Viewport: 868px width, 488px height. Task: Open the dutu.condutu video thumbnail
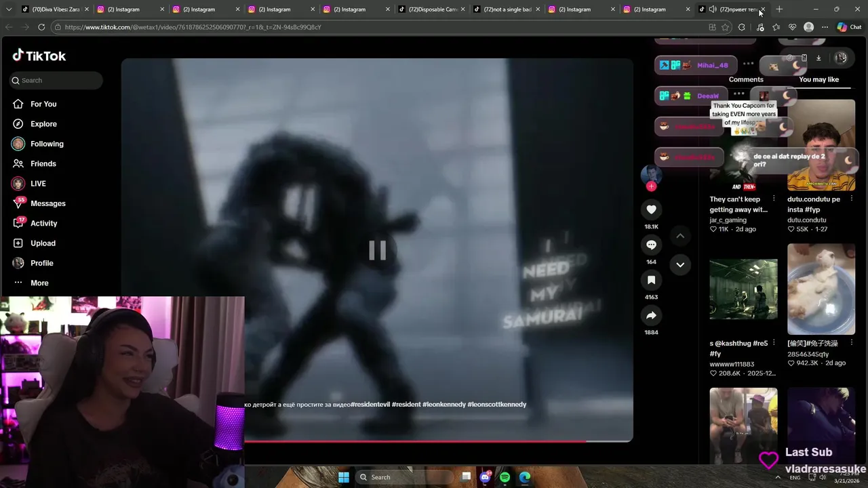pyautogui.click(x=821, y=145)
